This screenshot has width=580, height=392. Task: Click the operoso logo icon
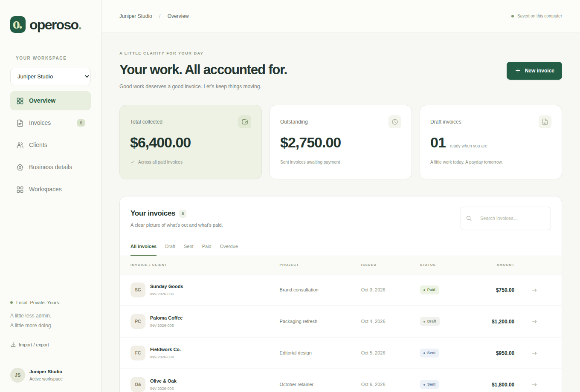pyautogui.click(x=18, y=25)
